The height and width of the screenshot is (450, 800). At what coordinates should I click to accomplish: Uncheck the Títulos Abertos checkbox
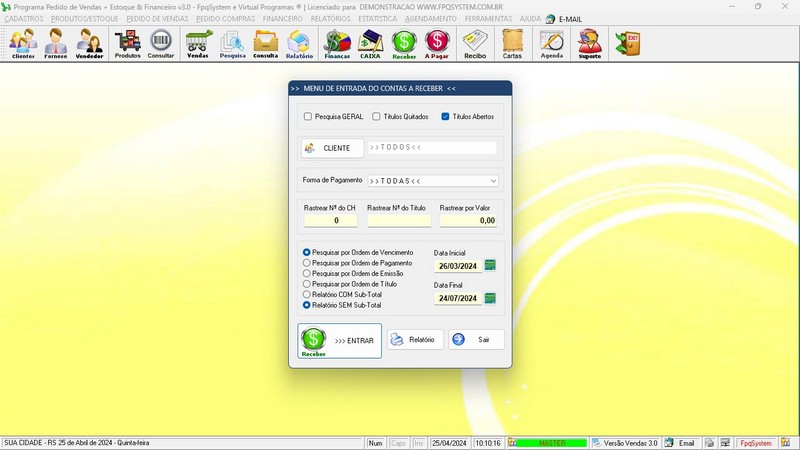click(x=445, y=116)
